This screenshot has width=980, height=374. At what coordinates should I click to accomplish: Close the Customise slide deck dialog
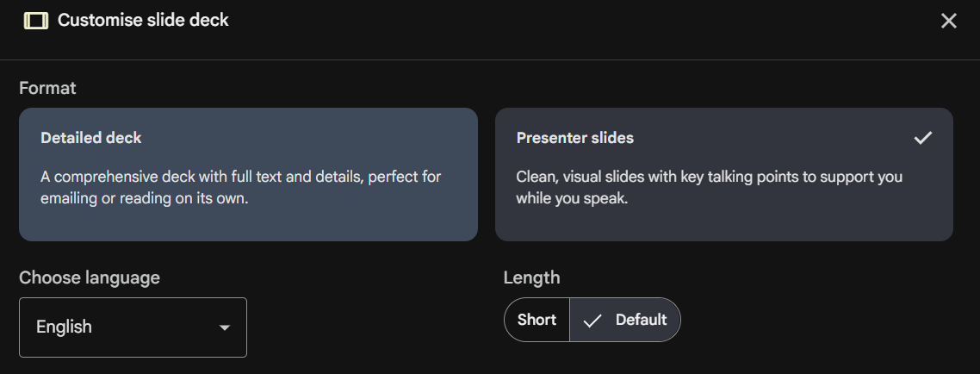[x=948, y=21]
